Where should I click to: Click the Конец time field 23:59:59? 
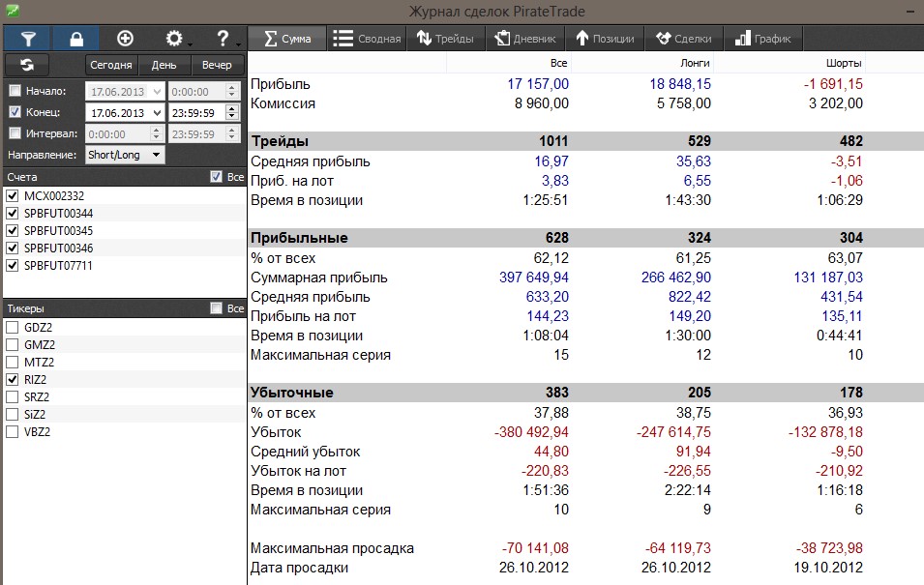[196, 112]
